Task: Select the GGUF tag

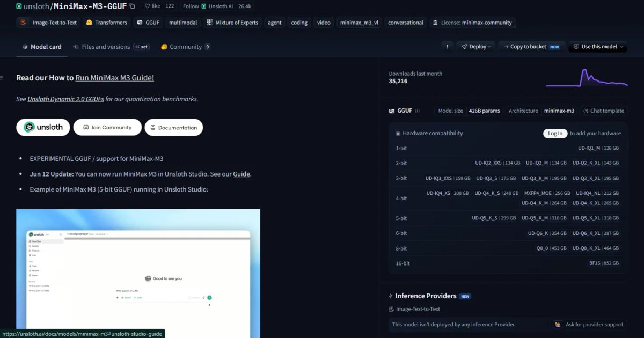Action: tap(148, 23)
